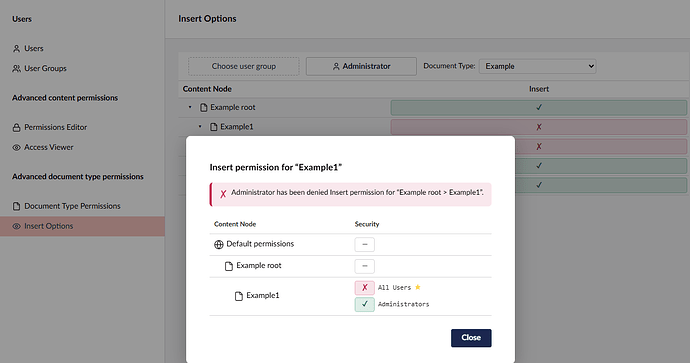Click the Example root document icon in the tree

click(x=203, y=108)
